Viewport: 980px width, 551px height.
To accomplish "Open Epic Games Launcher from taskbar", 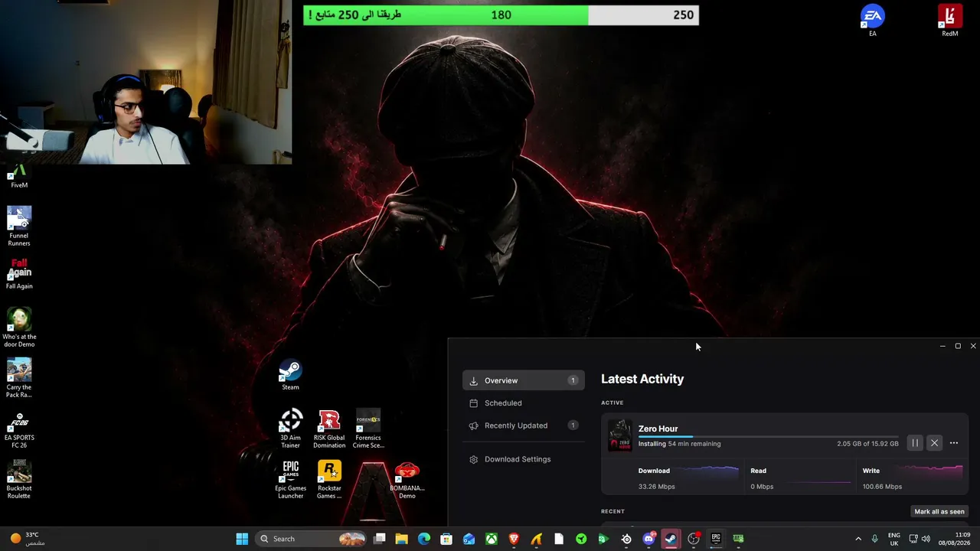I will coord(716,539).
